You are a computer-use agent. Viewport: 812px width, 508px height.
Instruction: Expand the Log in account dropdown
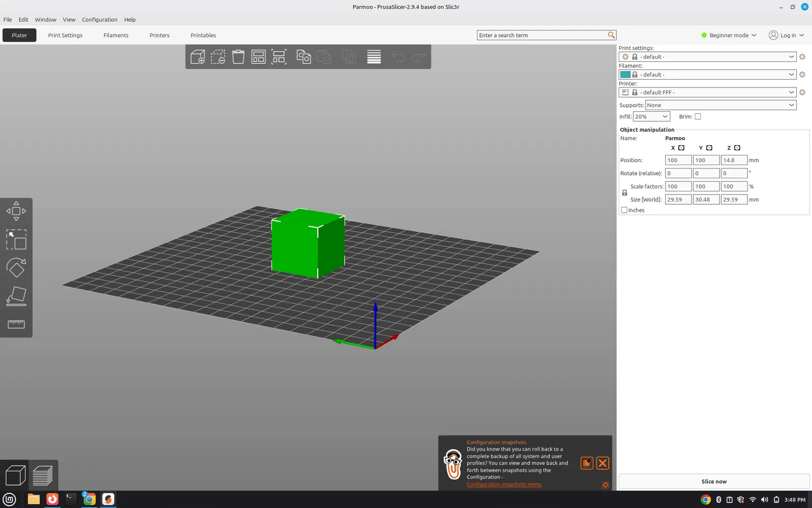787,35
